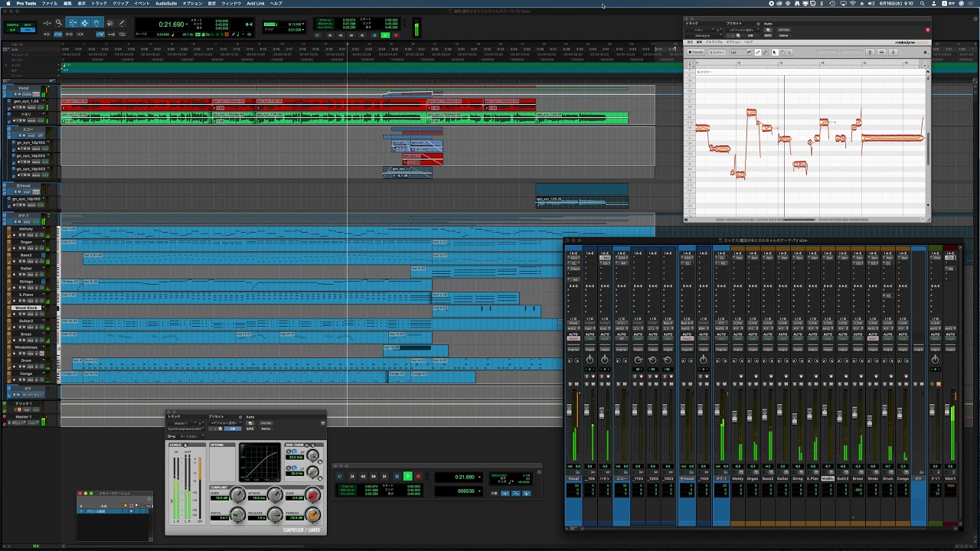Select the Pencil tool in edit toolbar

121,23
